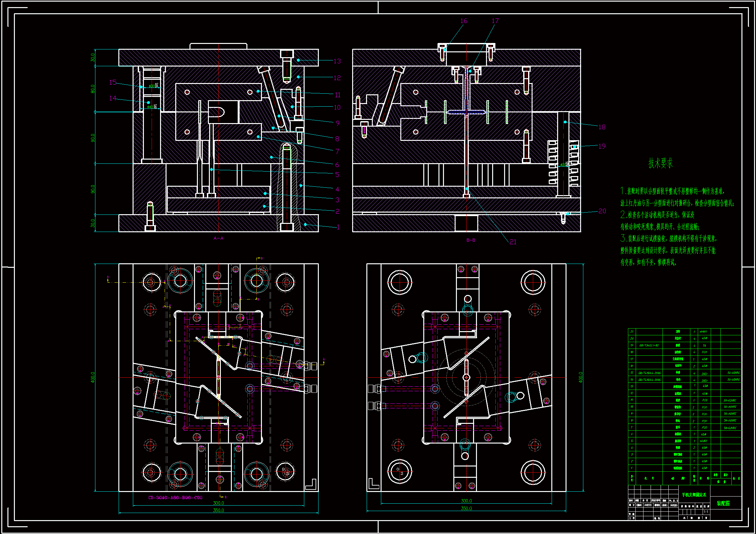Select the GB/T3452.1-82 standard code entry
The height and width of the screenshot is (534, 756).
(649, 345)
